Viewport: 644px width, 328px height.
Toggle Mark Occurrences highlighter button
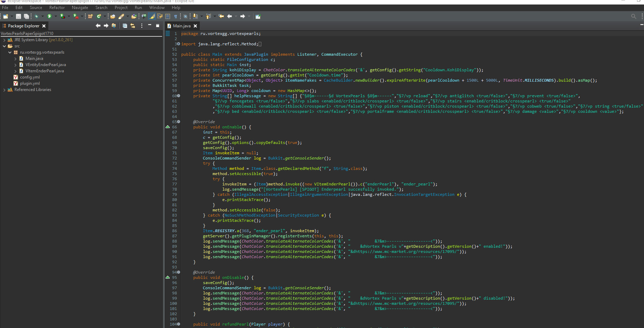pos(152,16)
